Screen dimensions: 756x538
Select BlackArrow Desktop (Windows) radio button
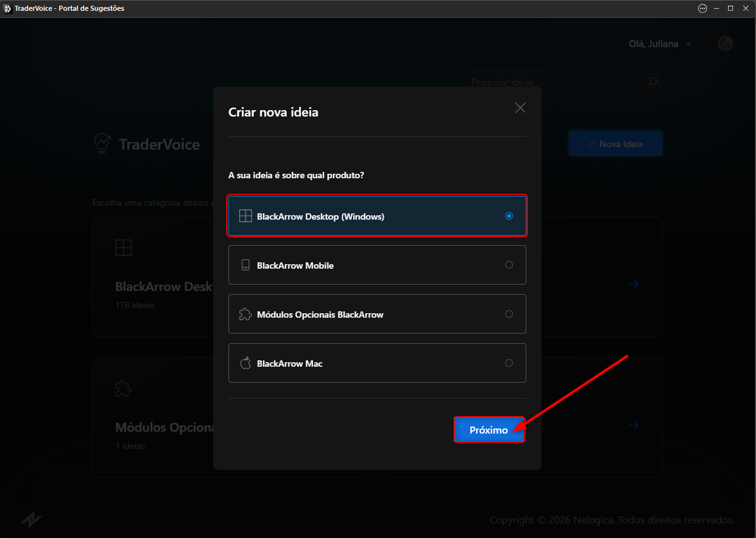point(508,216)
